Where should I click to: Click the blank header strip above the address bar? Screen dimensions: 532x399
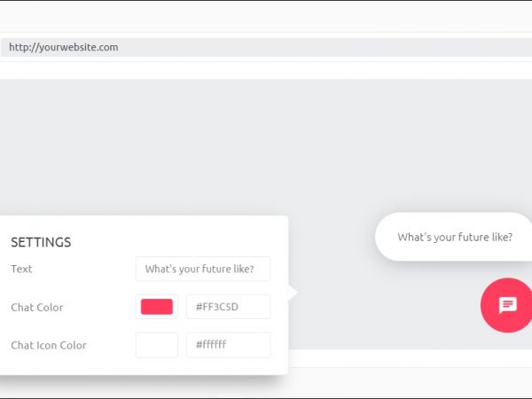pyautogui.click(x=266, y=18)
